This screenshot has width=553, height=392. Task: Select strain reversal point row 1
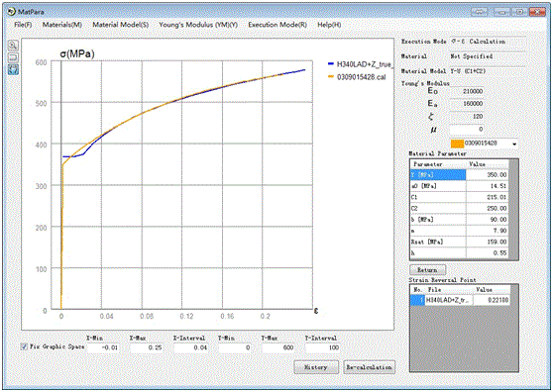460,300
